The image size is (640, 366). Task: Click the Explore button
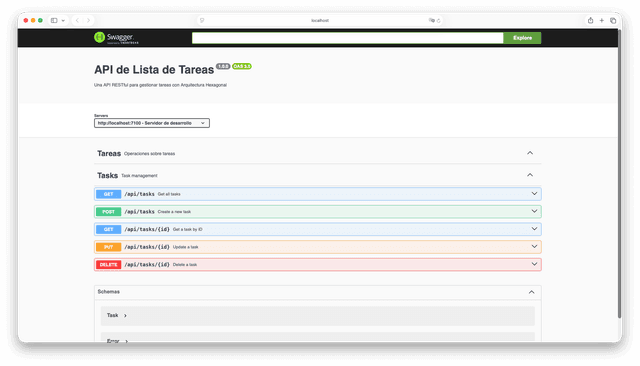pyautogui.click(x=522, y=38)
